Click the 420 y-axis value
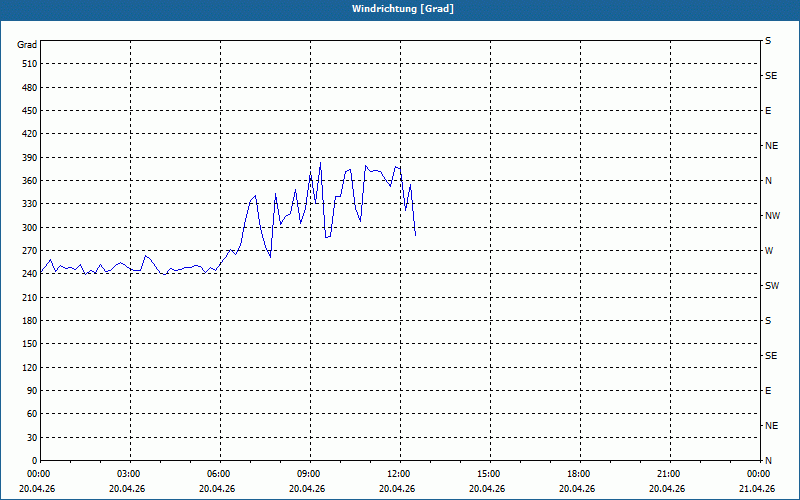 tap(30, 134)
